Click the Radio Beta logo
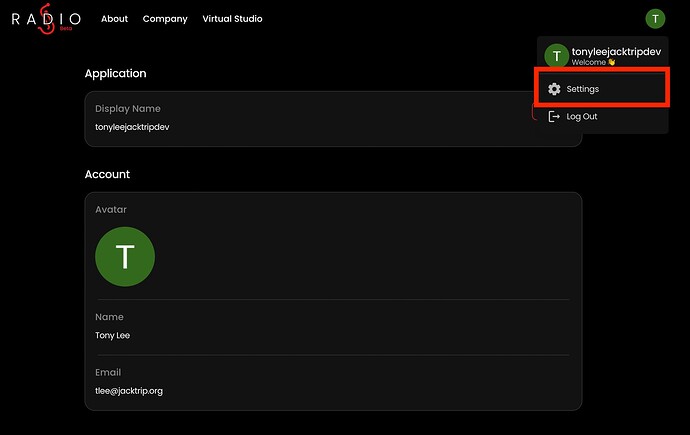Image resolution: width=690 pixels, height=435 pixels. tap(46, 18)
